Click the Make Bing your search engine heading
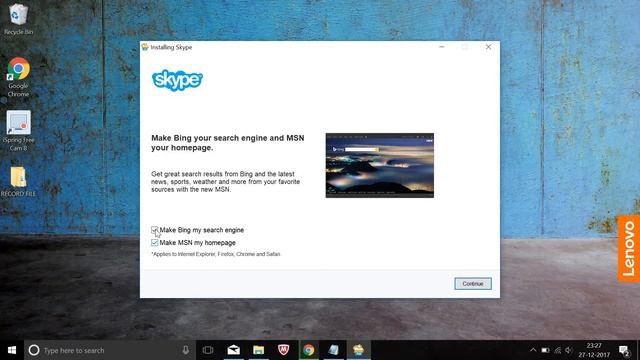 pos(228,143)
